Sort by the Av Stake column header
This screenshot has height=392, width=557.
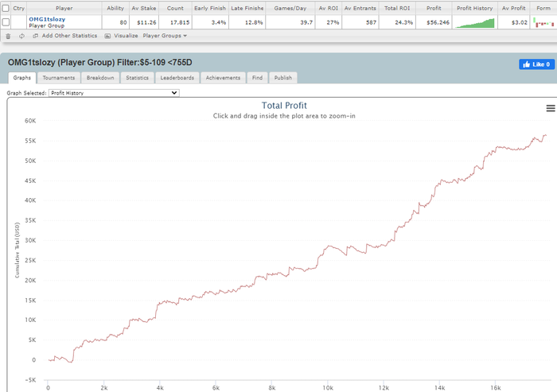(144, 8)
